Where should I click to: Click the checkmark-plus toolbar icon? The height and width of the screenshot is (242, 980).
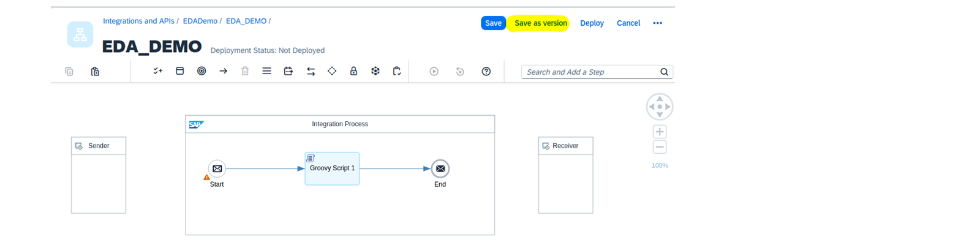(x=158, y=71)
